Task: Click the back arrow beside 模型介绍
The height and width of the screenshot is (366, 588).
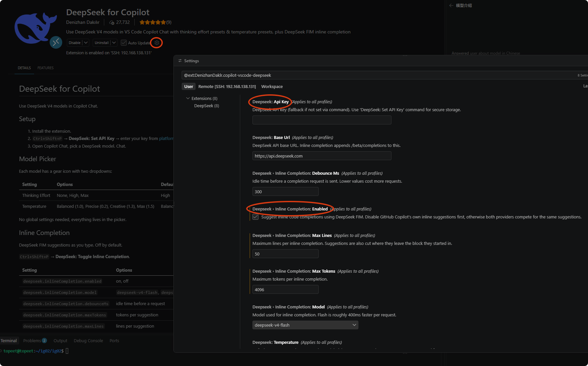Action: pyautogui.click(x=451, y=5)
